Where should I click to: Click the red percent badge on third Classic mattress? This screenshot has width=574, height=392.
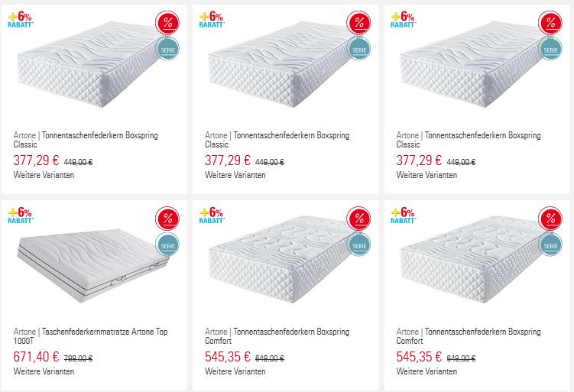550,23
